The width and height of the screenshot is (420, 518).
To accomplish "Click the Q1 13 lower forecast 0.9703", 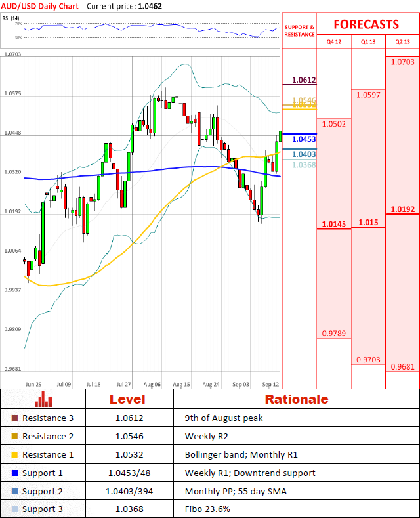I will [x=368, y=360].
